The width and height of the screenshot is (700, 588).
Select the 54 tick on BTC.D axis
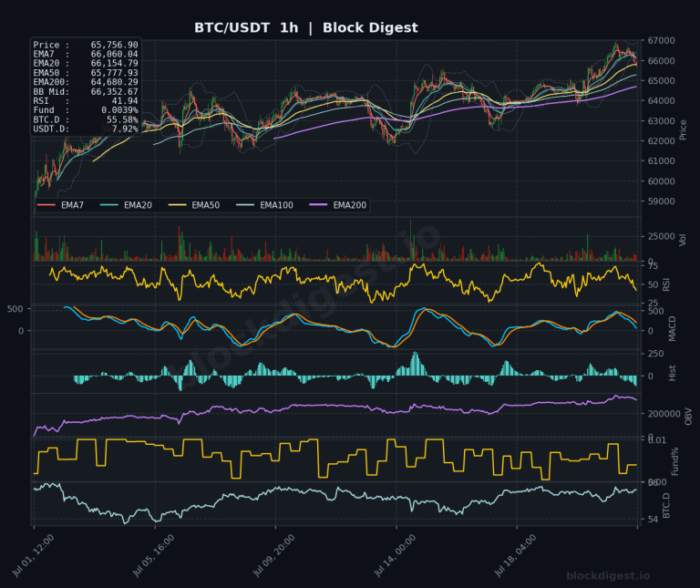[x=653, y=520]
